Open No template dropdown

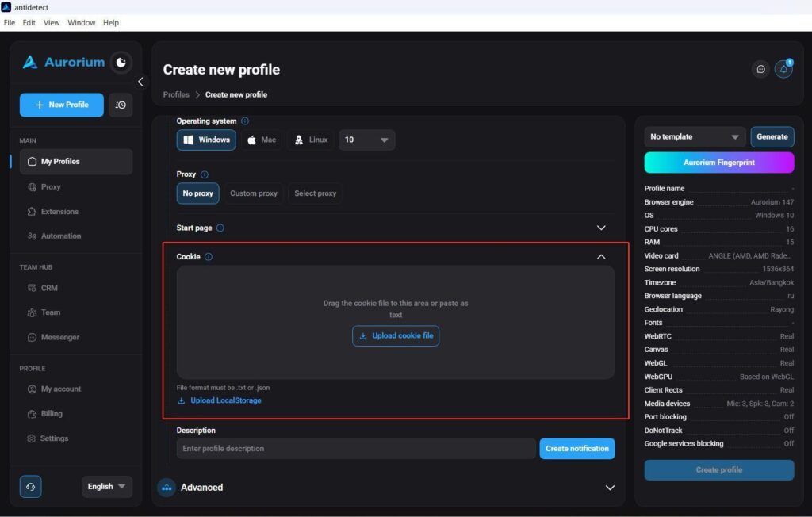tap(695, 136)
